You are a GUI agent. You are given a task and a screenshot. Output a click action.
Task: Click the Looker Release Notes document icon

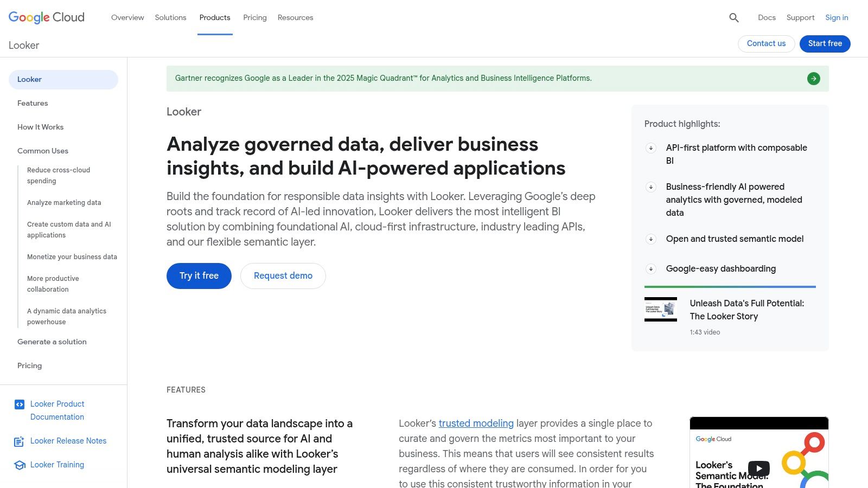[20, 441]
